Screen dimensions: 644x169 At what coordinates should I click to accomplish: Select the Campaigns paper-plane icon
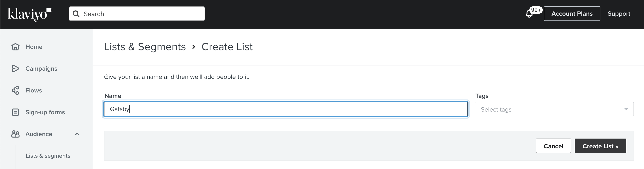(15, 69)
